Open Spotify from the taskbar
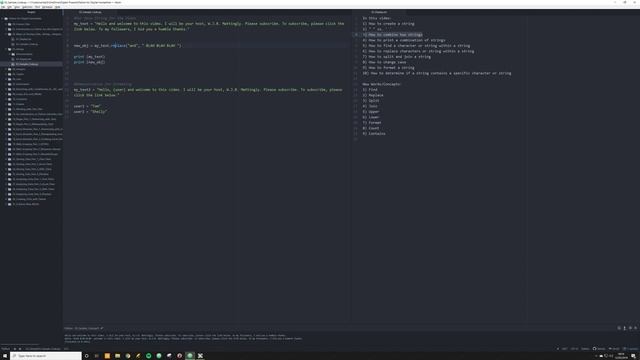 tap(149, 356)
